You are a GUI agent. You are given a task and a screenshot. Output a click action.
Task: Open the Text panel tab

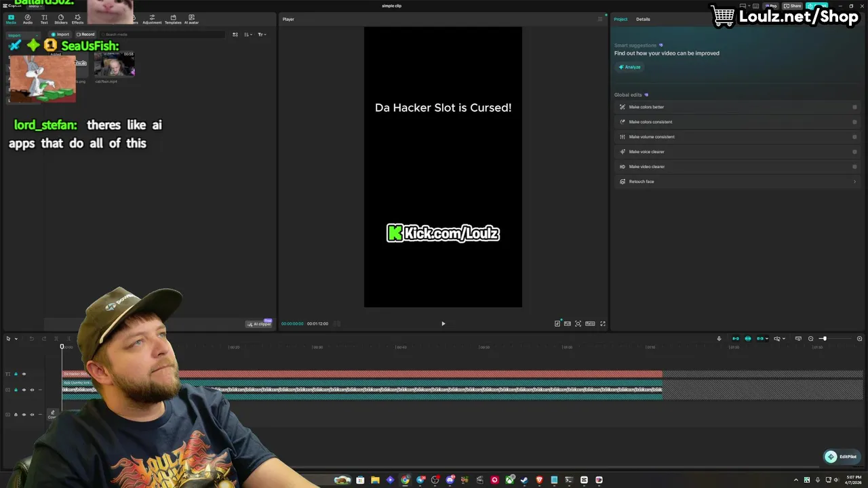coord(44,19)
